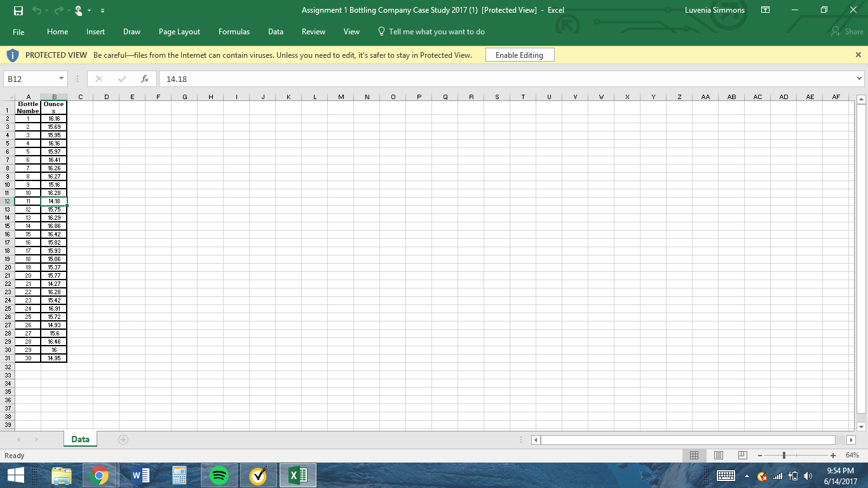This screenshot has width=868, height=488.
Task: Click the Enable Editing button
Action: coord(519,55)
